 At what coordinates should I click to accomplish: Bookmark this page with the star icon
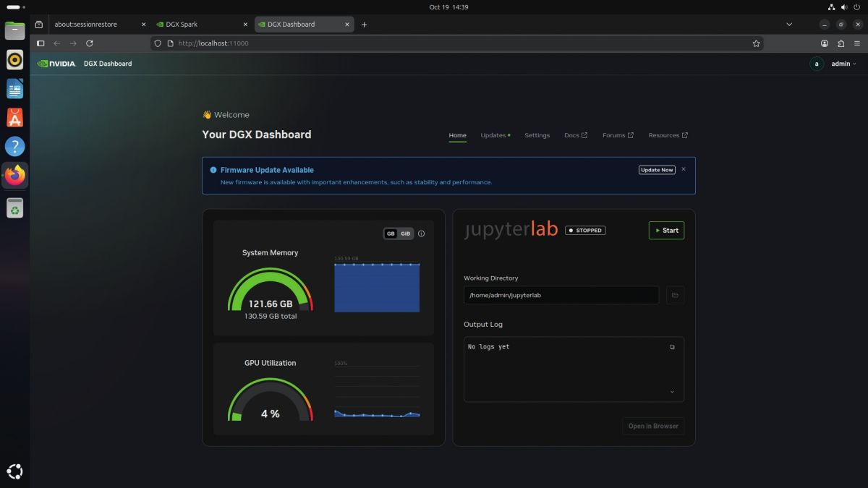click(x=757, y=43)
